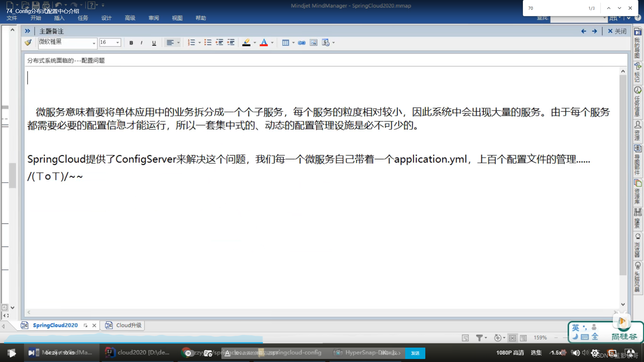Open 资源 resources side panel
Screen dimensions: 644x362
638,130
